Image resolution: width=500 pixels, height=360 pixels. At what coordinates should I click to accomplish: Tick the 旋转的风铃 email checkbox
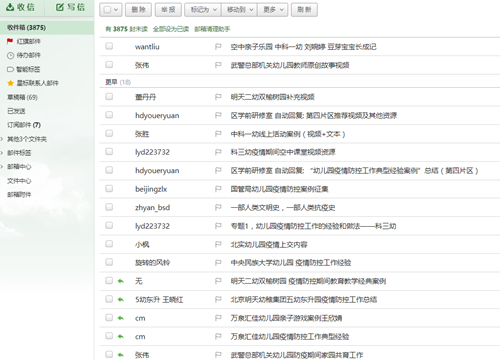109,262
